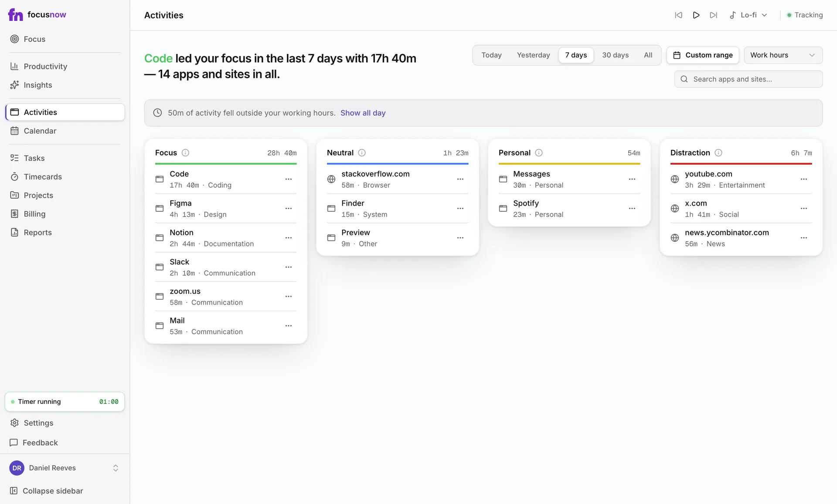This screenshot has width=837, height=504.
Task: Select the All range tab
Action: (648, 55)
